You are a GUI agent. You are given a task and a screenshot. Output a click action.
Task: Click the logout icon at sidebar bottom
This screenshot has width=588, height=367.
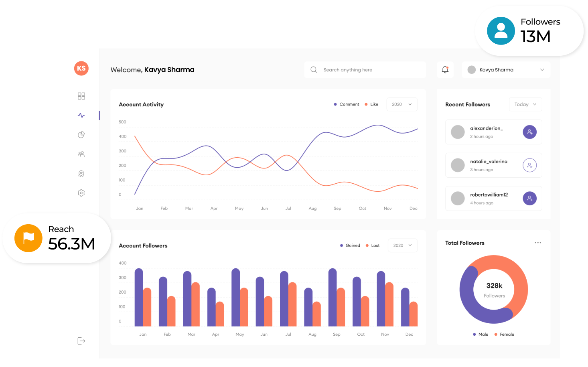pyautogui.click(x=81, y=341)
